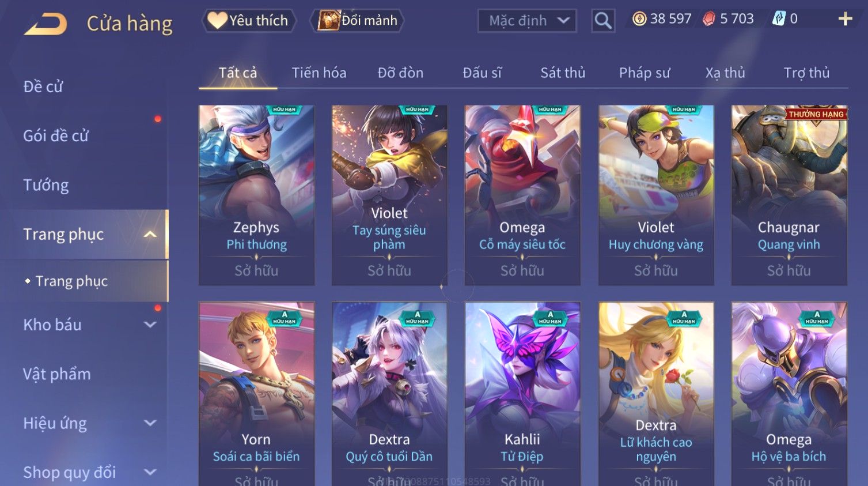Tap the red ruby currency icon
The image size is (868, 486).
[x=709, y=19]
